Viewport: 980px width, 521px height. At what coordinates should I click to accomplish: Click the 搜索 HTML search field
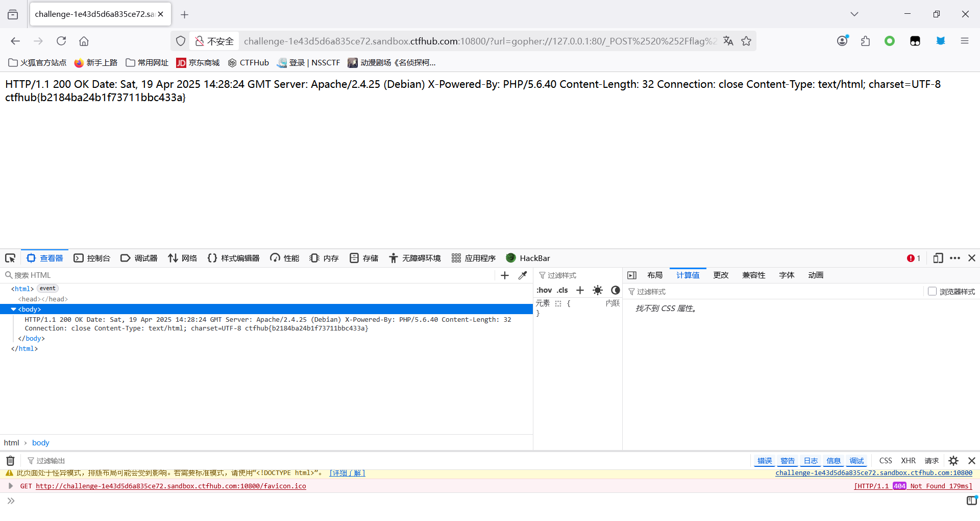coord(250,275)
